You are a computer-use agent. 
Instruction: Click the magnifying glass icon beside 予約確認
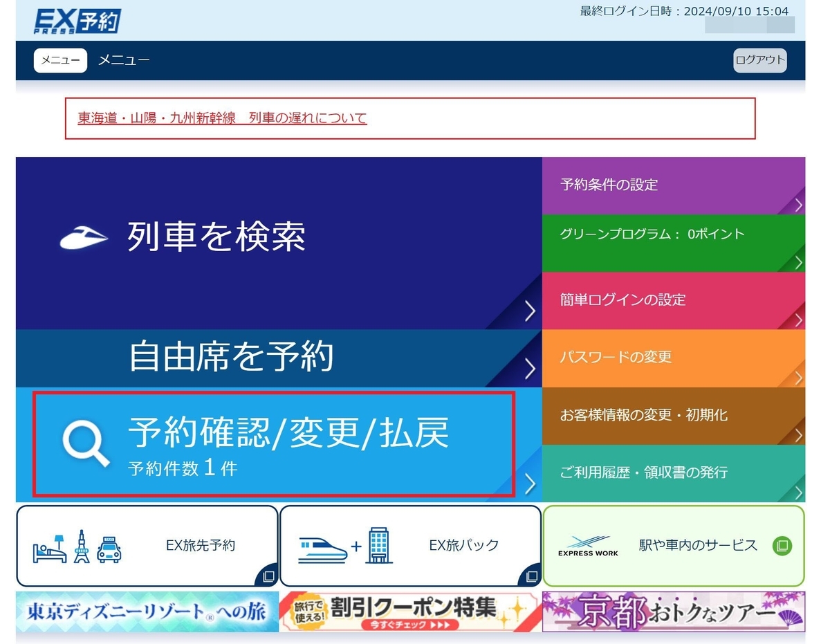86,444
